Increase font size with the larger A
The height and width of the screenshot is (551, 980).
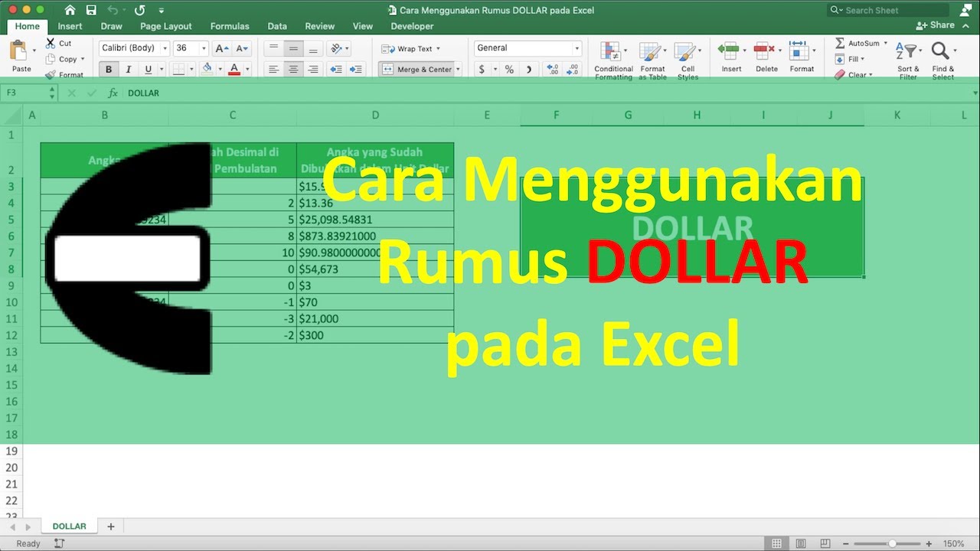(x=221, y=48)
